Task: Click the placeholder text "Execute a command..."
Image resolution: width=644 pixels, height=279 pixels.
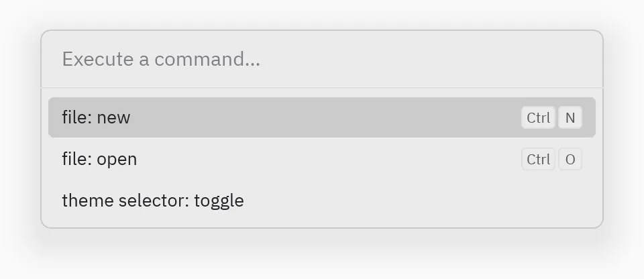Action: click(161, 59)
